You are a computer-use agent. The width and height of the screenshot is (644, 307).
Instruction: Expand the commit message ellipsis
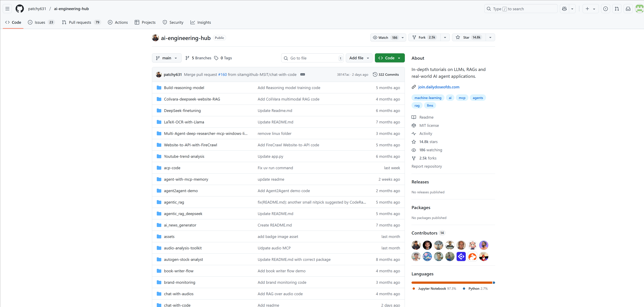pos(302,75)
